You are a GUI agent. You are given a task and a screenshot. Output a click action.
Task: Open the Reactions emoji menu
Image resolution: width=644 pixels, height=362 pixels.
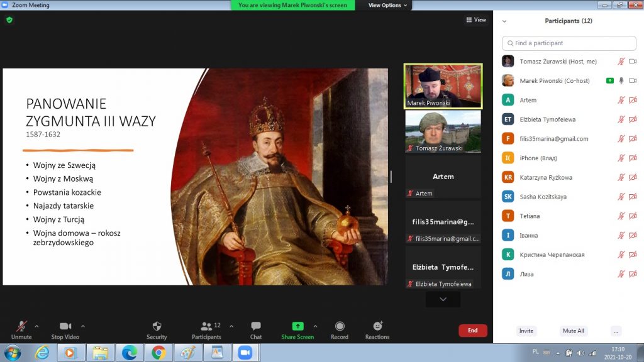pyautogui.click(x=377, y=326)
